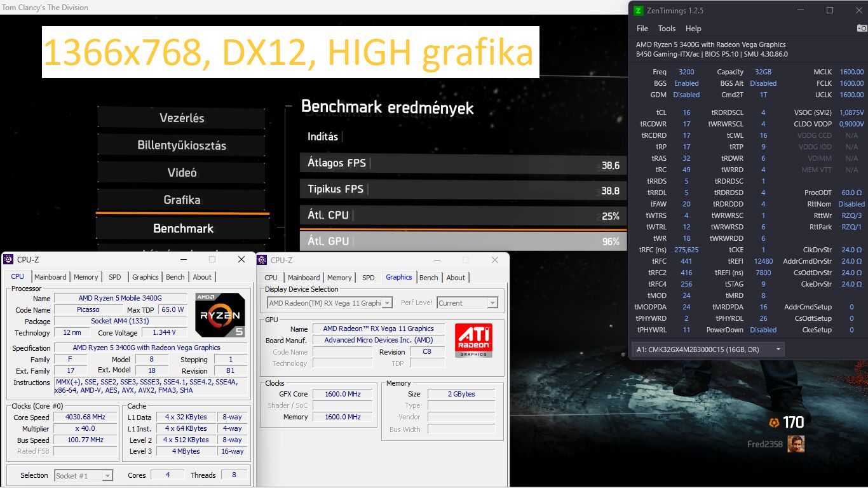
Task: Click the tCL value 16
Action: click(686, 112)
